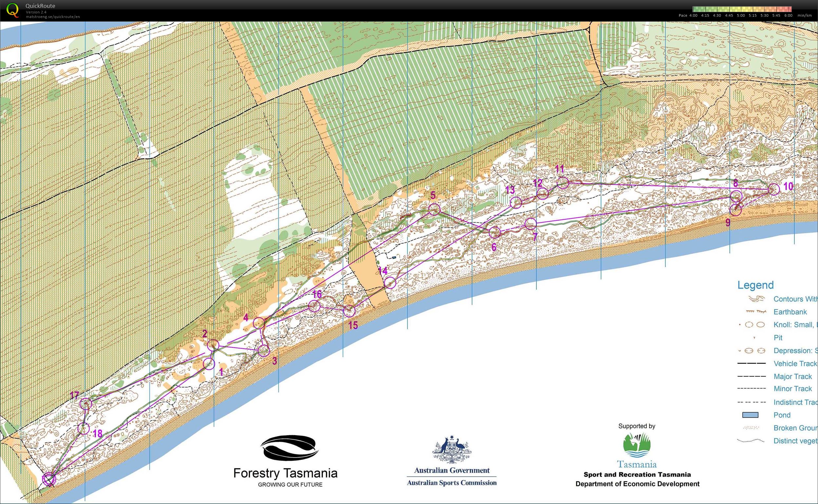Screen dimensions: 818x504
Task: Select the Pit symbol in the legend
Action: pos(755,337)
